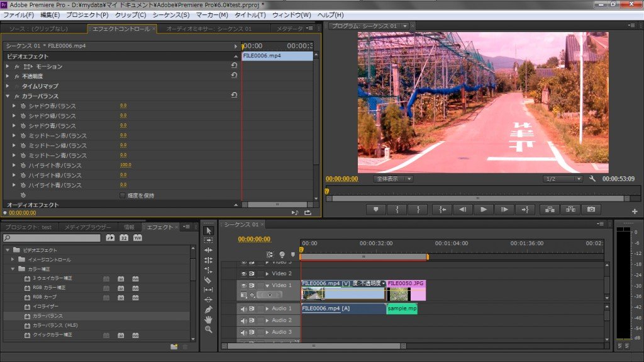The width and height of the screenshot is (644, 362).
Task: Switch to メディアブラウザー tab
Action: (87, 227)
